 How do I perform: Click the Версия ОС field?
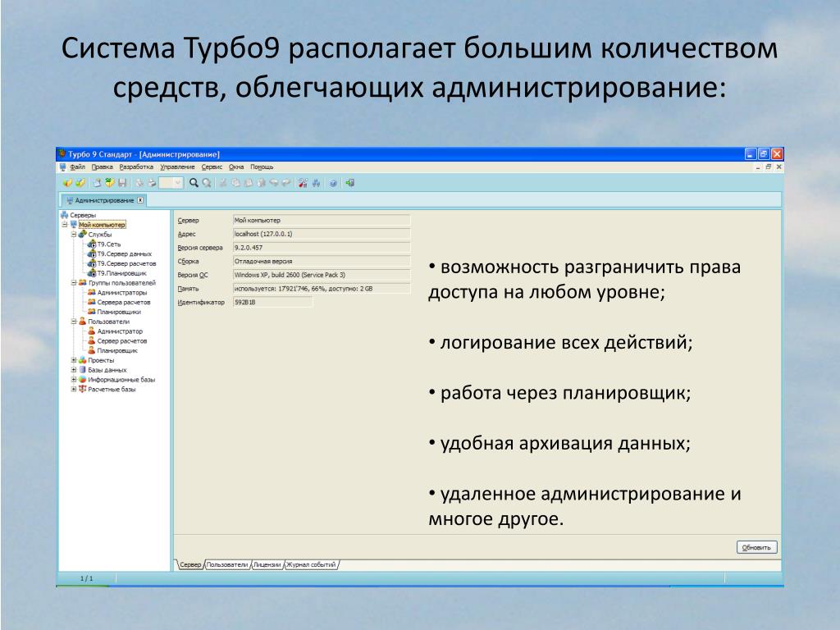point(322,275)
